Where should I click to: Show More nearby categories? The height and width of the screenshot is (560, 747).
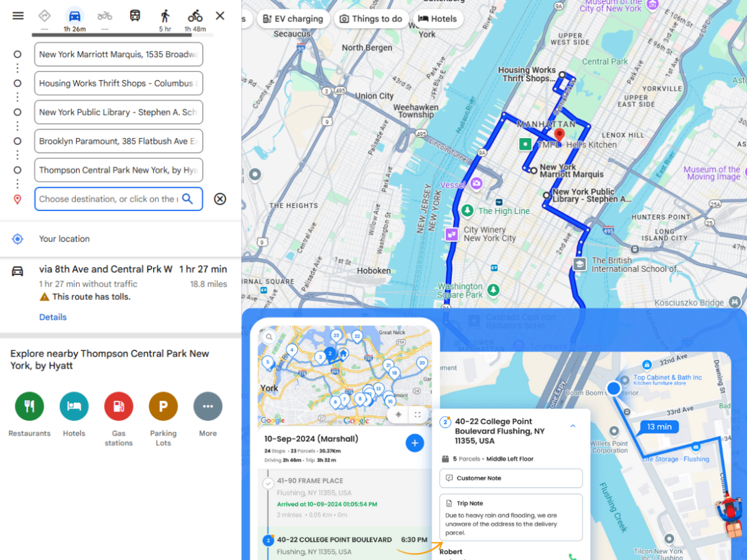point(208,406)
